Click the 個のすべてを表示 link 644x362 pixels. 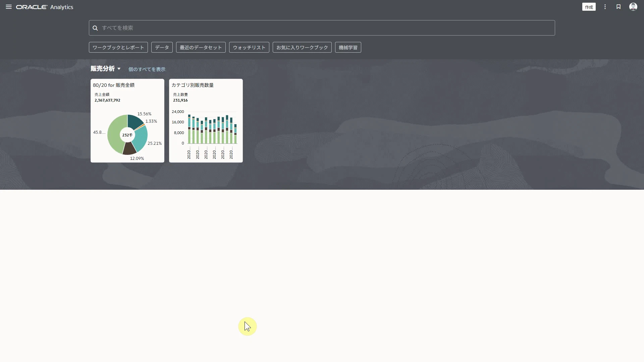click(x=147, y=69)
